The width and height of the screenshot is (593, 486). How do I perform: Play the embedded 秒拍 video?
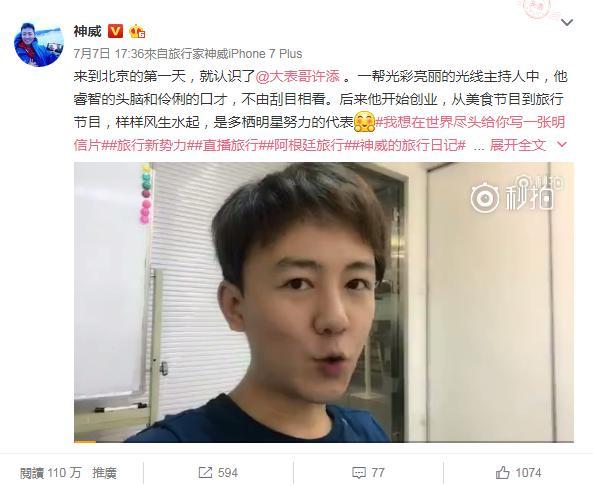point(324,302)
